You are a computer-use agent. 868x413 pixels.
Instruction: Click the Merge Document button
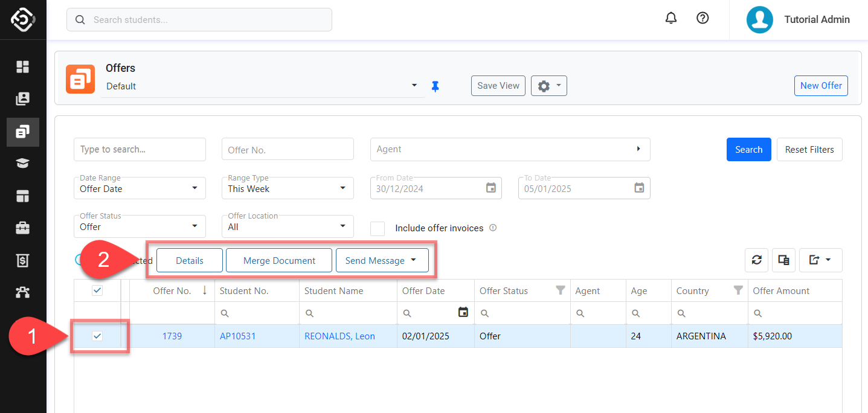click(x=279, y=261)
